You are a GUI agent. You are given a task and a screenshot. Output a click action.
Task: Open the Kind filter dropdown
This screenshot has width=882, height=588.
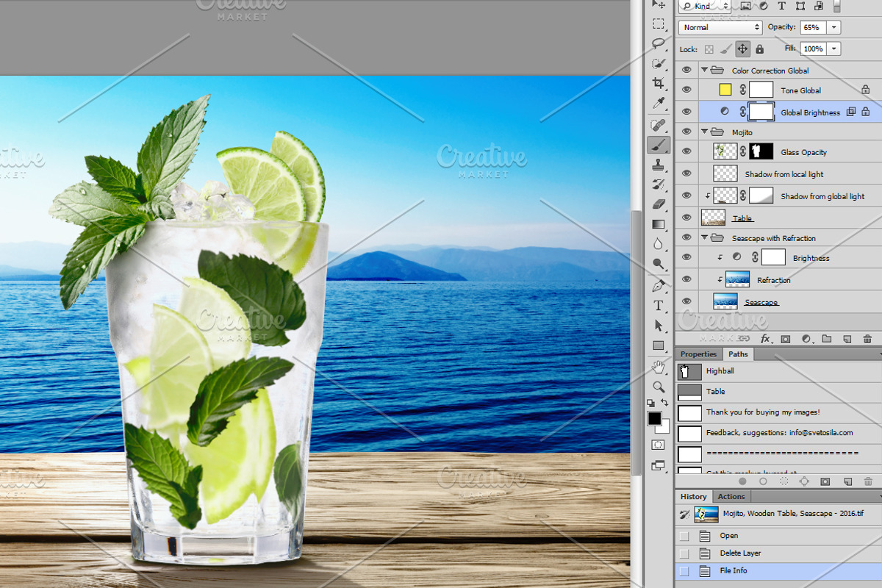704,6
